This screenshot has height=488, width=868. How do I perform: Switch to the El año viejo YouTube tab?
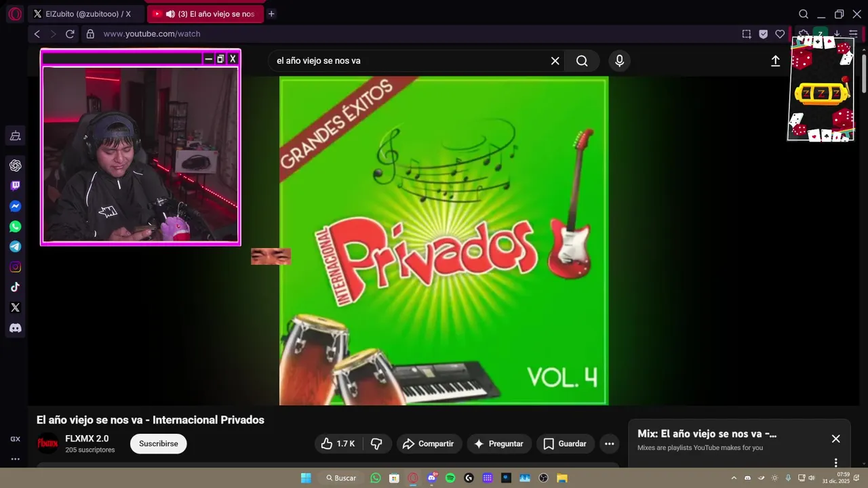click(x=205, y=14)
